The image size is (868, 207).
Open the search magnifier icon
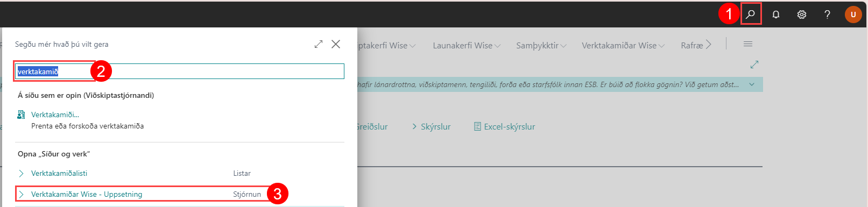click(751, 15)
